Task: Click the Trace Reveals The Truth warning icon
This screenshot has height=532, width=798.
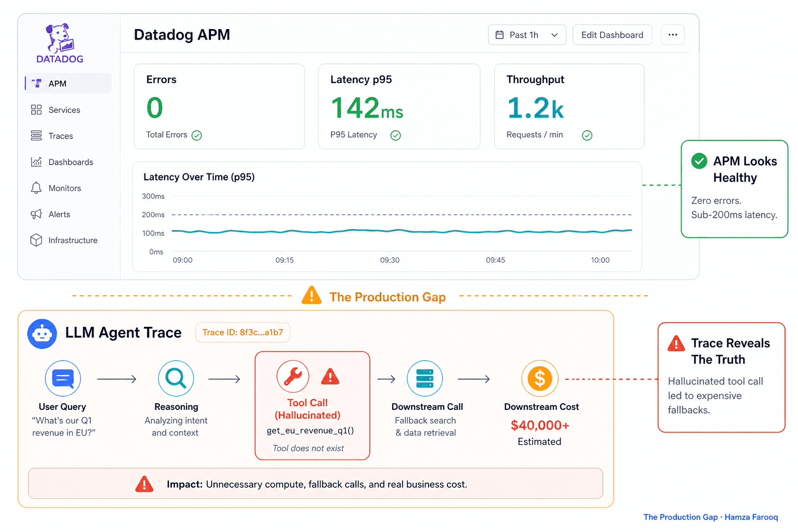Action: 676,343
